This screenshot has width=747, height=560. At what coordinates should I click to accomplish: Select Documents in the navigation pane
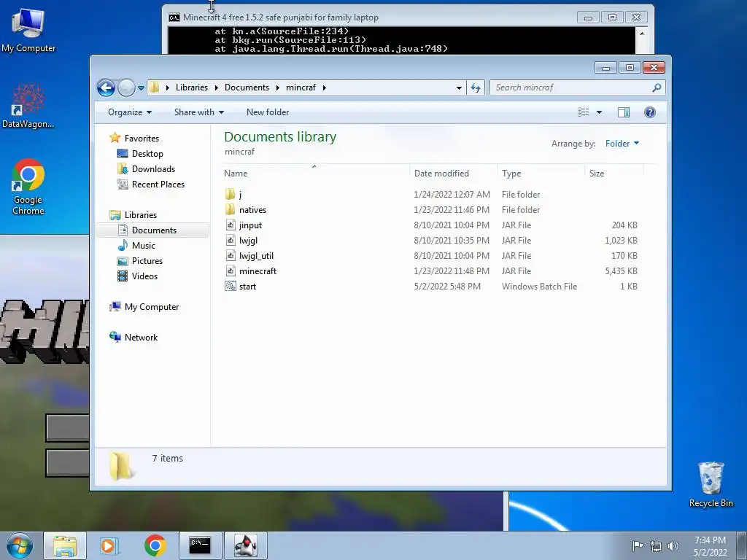pyautogui.click(x=152, y=230)
